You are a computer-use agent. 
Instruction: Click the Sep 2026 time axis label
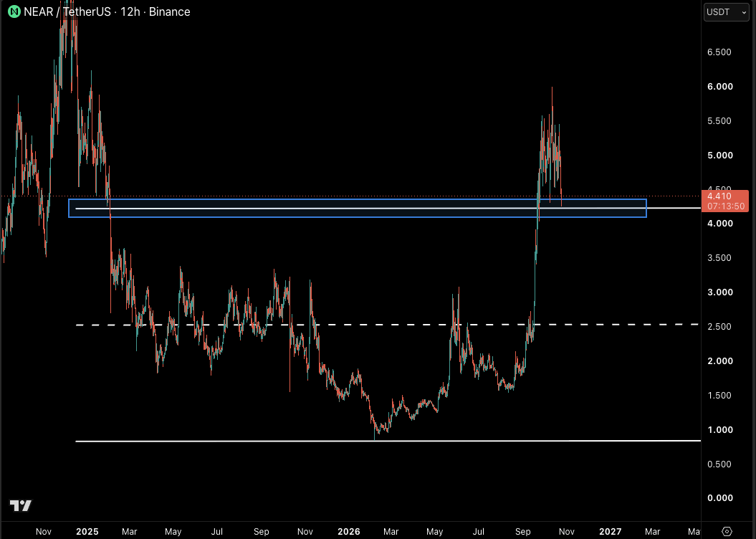(x=522, y=531)
